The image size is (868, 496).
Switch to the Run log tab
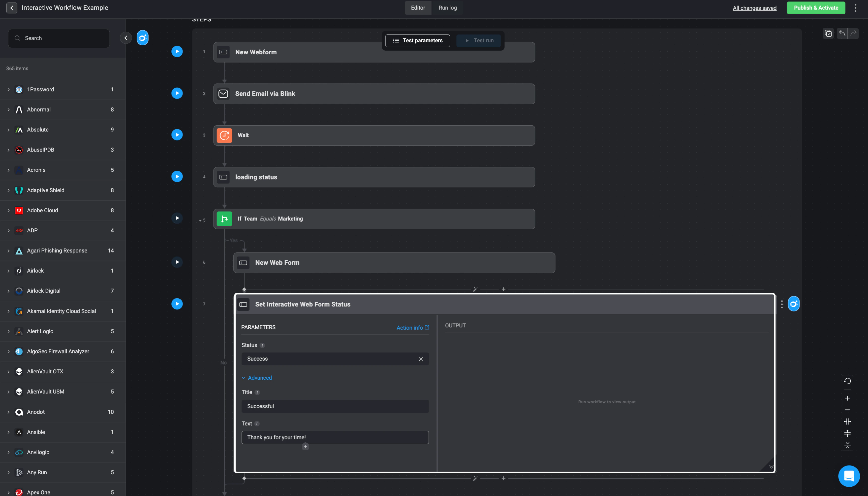[447, 8]
